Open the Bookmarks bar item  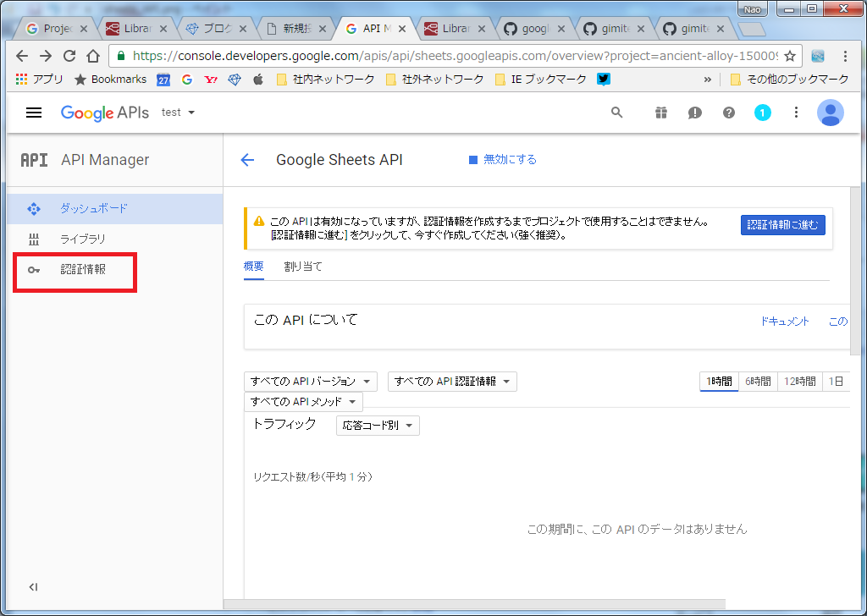coord(111,80)
